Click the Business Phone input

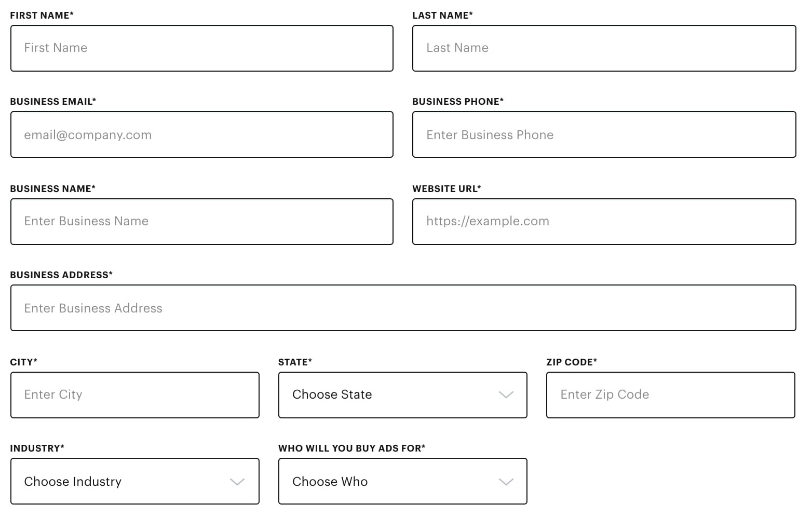[604, 134]
